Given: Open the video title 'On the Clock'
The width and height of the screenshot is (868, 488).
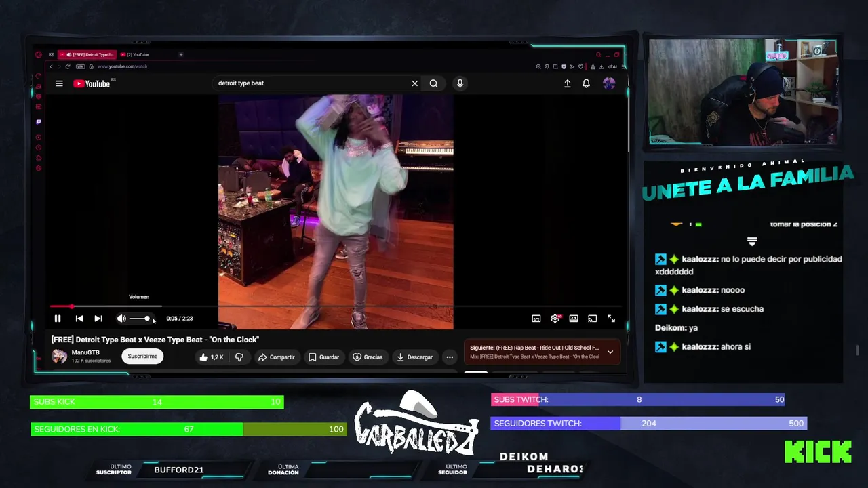Looking at the screenshot, I should point(155,340).
